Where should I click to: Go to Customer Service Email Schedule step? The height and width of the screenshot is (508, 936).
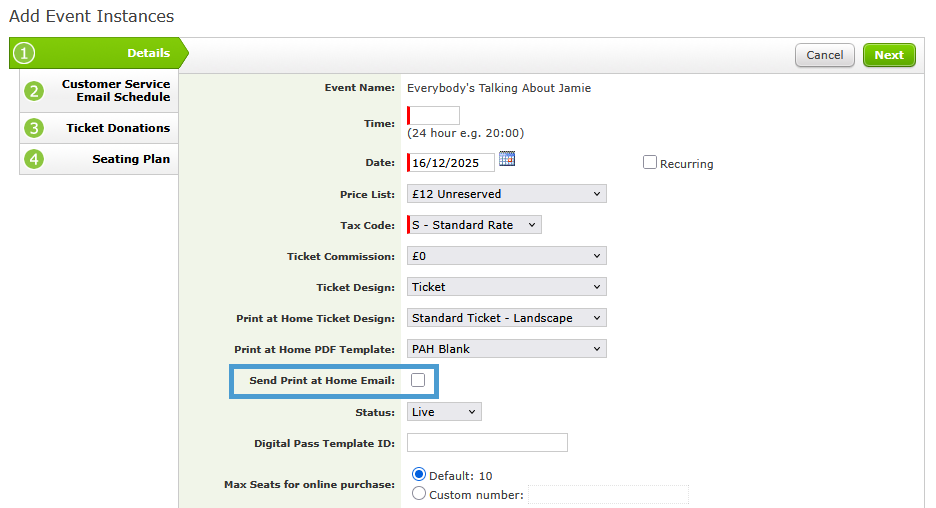click(x=115, y=91)
